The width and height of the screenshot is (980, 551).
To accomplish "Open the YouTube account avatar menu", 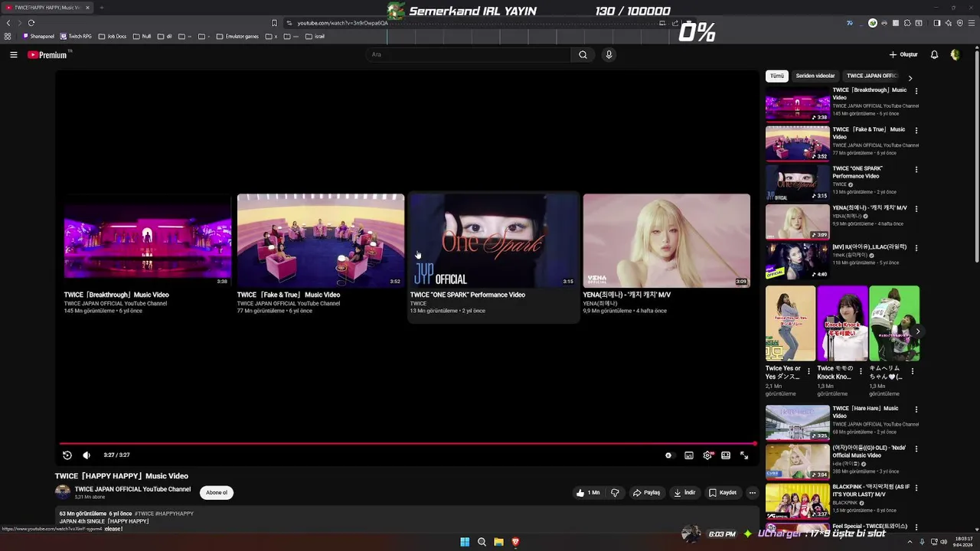I will click(x=955, y=54).
